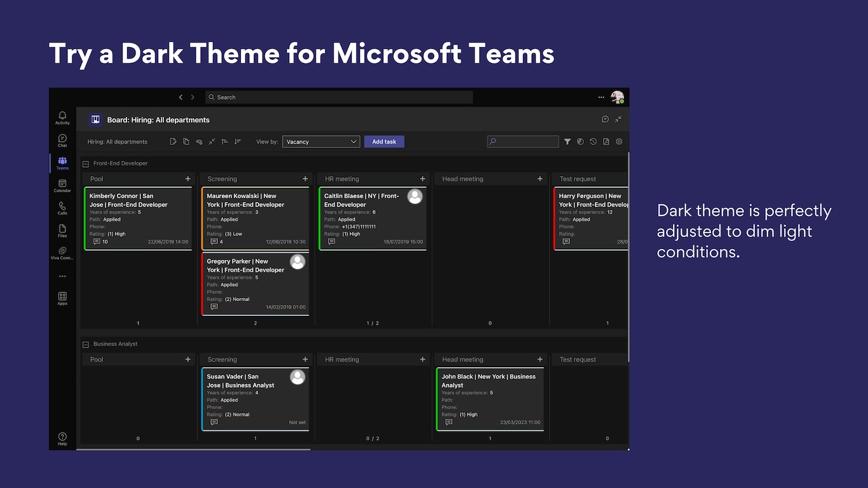Open comments on Maureen Kowalski card
The image size is (868, 488).
pyautogui.click(x=214, y=241)
